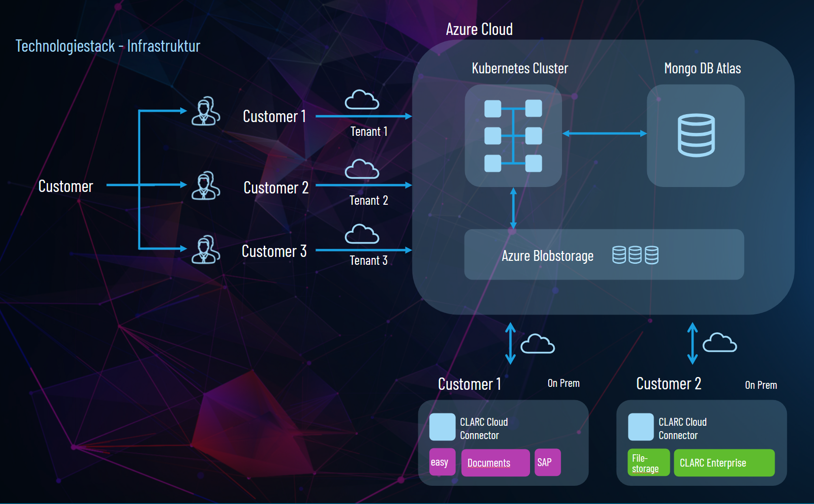Click the Technologiestack - Infrastruktur title
This screenshot has width=814, height=504.
click(x=108, y=46)
